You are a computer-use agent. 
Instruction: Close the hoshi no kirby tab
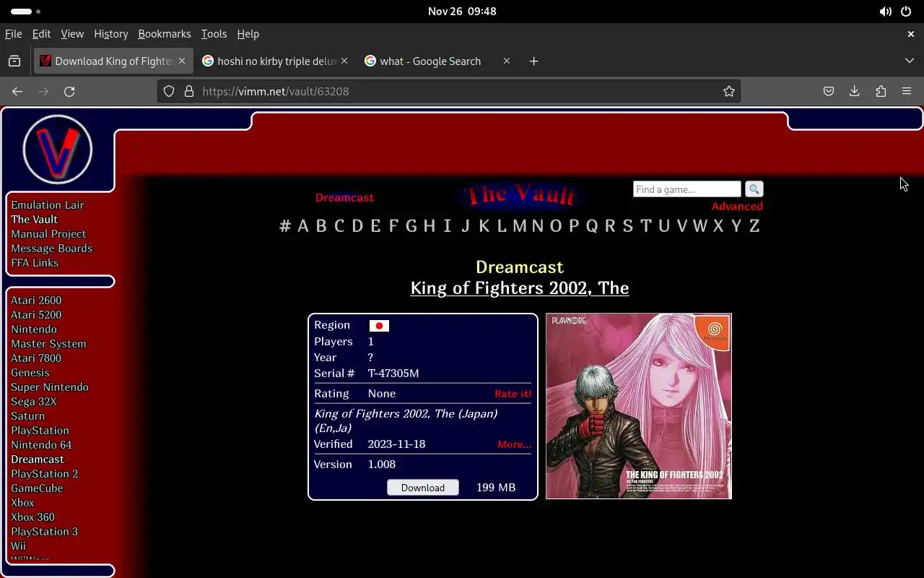click(344, 61)
